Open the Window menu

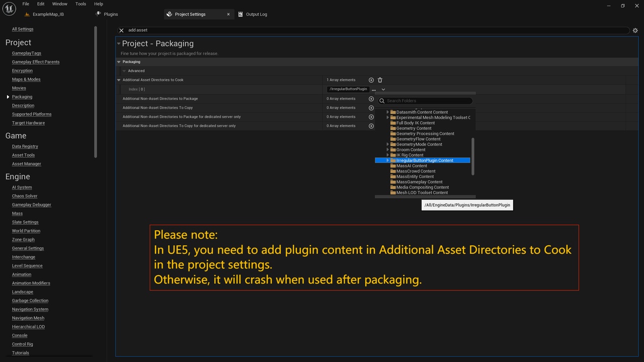tap(59, 4)
